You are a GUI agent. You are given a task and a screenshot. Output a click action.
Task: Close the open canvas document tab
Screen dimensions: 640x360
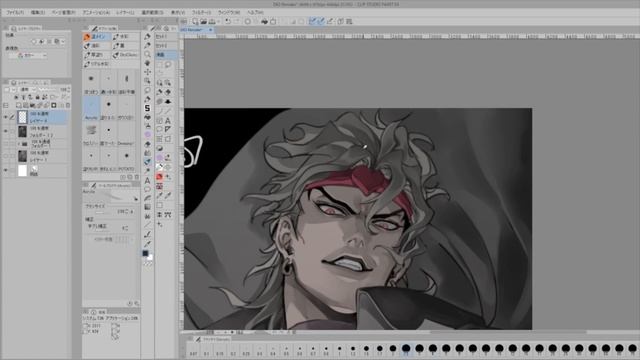pyautogui.click(x=211, y=30)
